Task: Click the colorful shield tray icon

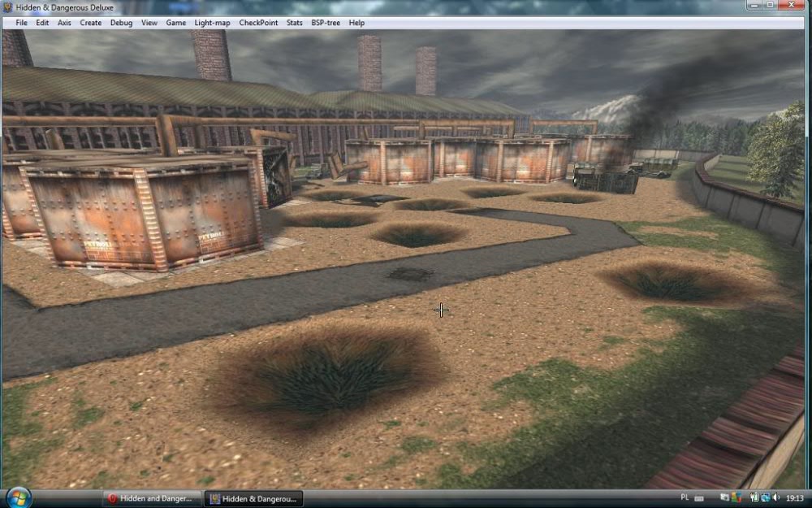Action: click(736, 497)
